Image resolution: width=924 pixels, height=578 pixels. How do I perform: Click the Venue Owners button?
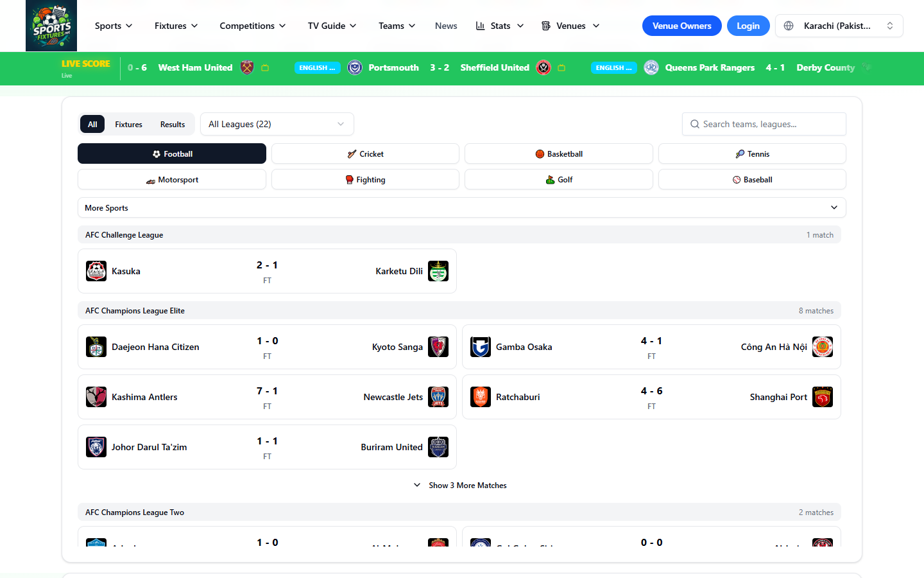682,26
